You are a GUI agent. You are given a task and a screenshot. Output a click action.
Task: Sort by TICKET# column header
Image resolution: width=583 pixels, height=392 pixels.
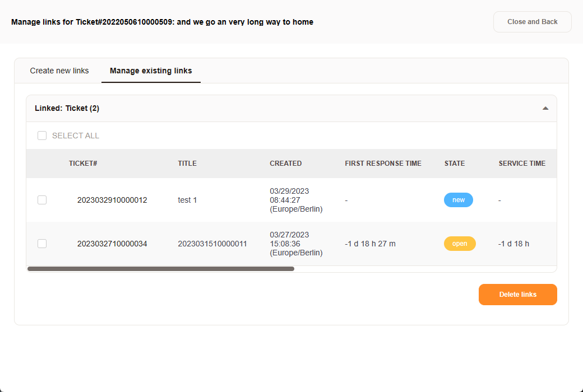point(83,164)
